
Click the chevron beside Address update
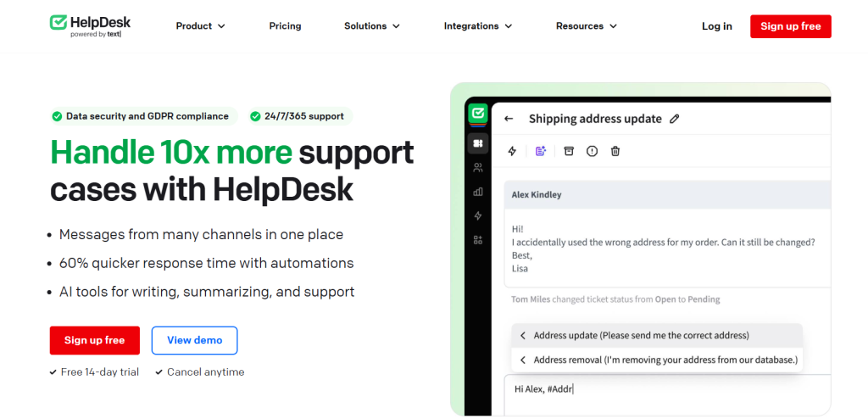point(522,335)
